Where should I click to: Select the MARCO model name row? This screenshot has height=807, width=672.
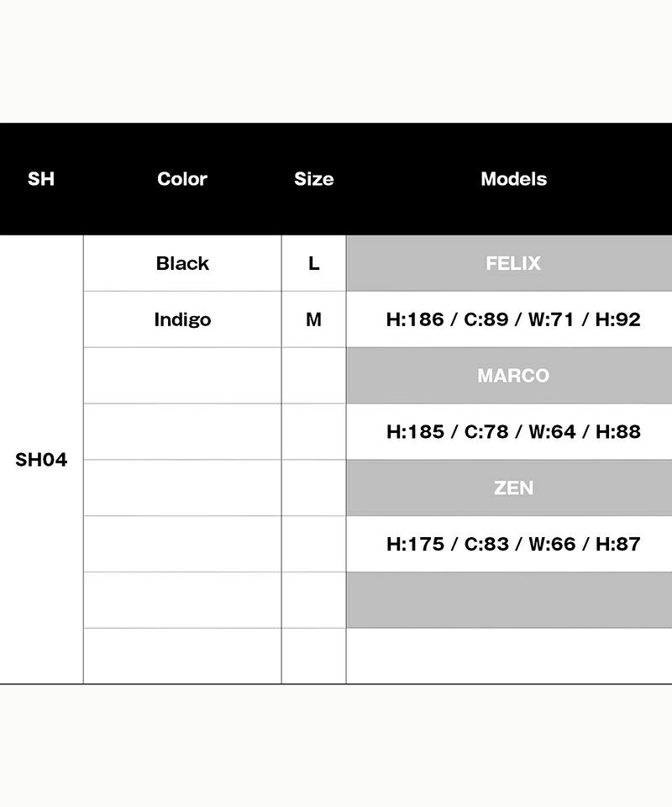click(x=513, y=376)
